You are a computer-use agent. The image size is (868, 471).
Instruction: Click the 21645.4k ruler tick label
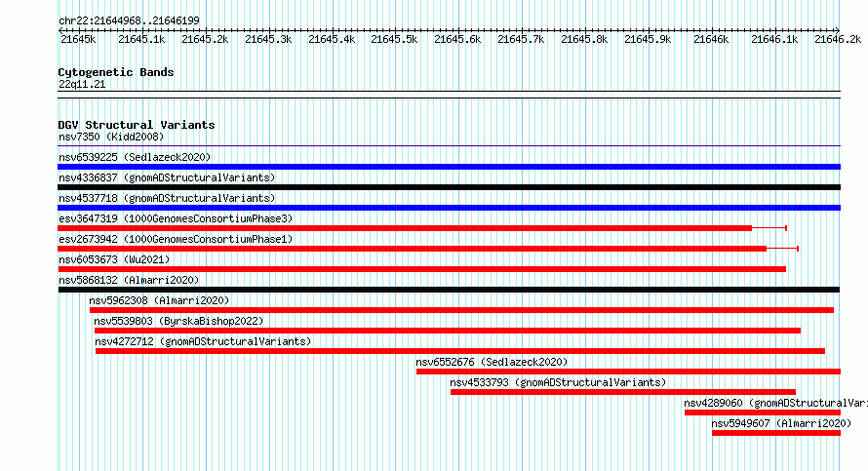332,39
